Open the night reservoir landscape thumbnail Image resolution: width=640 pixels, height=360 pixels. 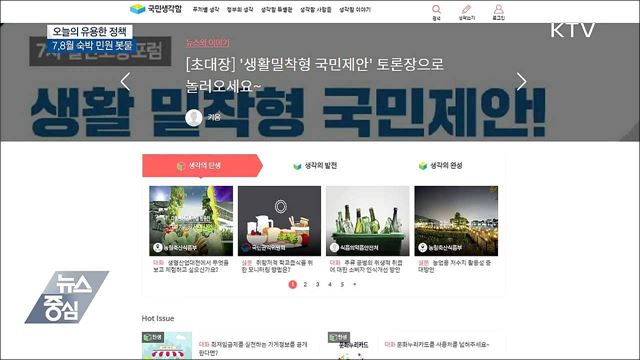[456, 221]
